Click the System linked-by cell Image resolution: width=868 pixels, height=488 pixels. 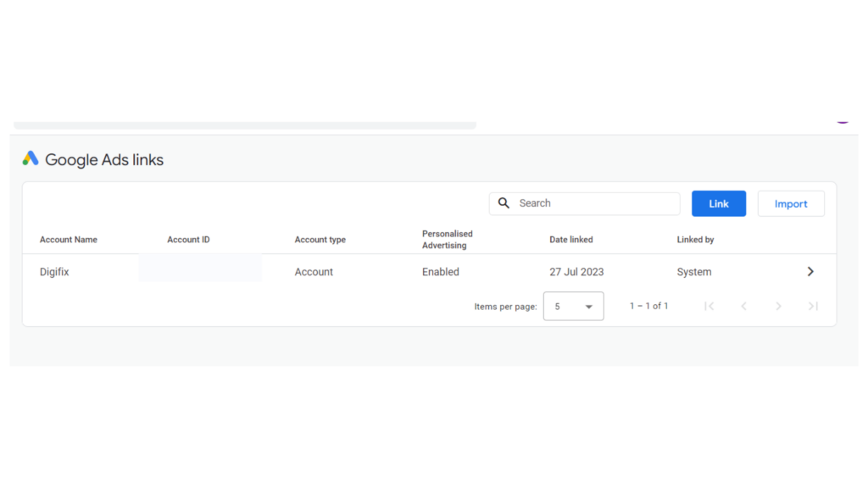[694, 272]
